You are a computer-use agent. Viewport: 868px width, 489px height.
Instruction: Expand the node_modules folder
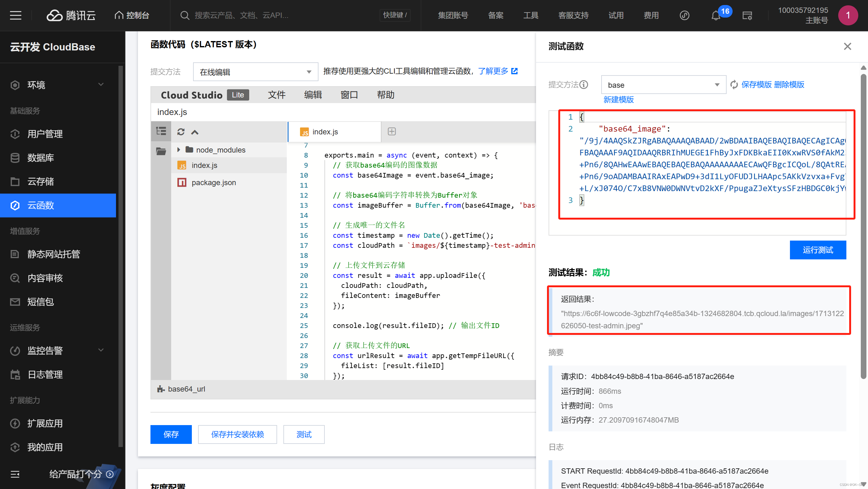(179, 150)
